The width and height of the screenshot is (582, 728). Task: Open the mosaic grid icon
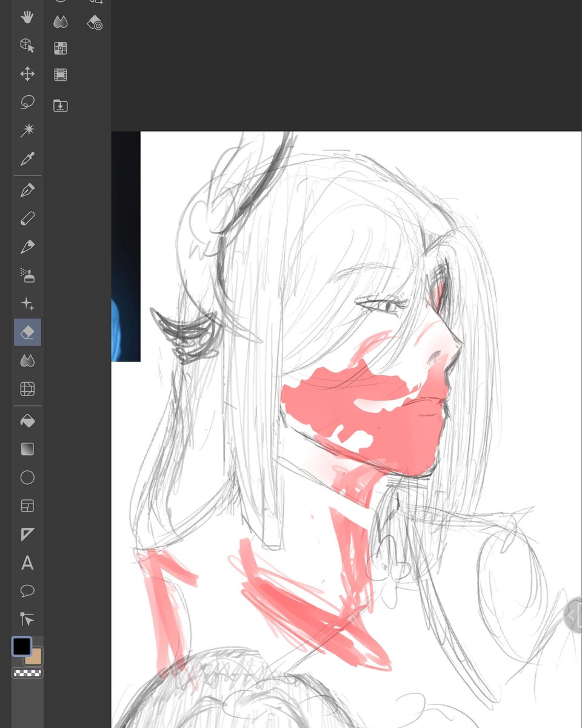pyautogui.click(x=60, y=49)
